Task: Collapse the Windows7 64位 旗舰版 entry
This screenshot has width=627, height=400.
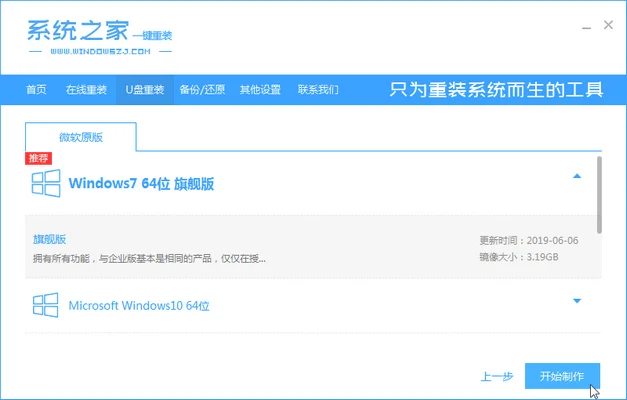Action: tap(577, 176)
